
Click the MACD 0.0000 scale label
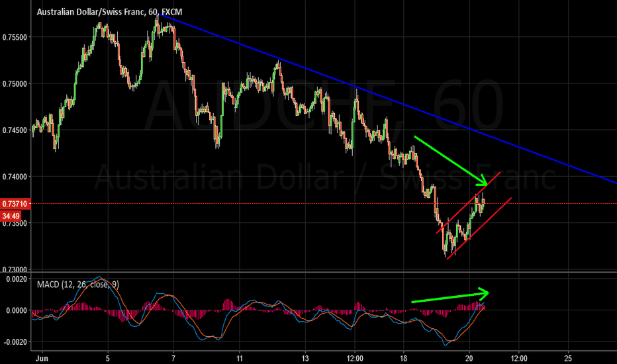point(17,310)
